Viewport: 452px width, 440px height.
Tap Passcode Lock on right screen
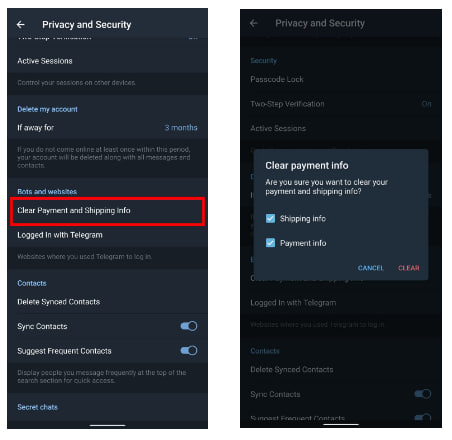click(x=341, y=79)
